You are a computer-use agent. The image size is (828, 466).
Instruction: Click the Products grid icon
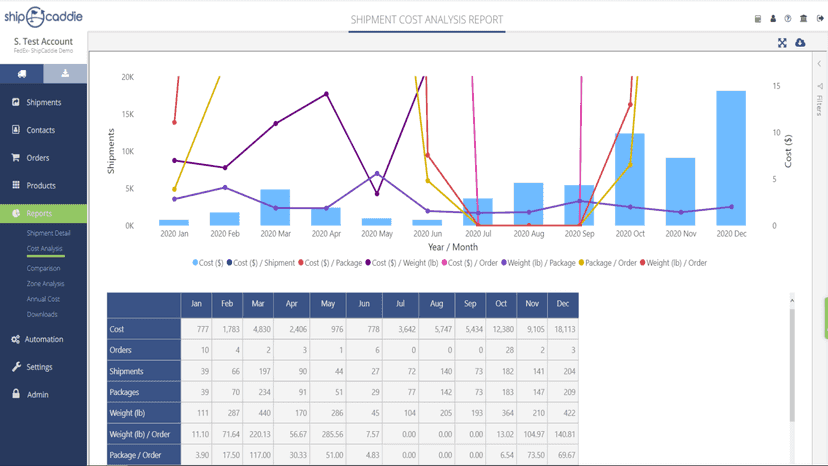click(16, 185)
